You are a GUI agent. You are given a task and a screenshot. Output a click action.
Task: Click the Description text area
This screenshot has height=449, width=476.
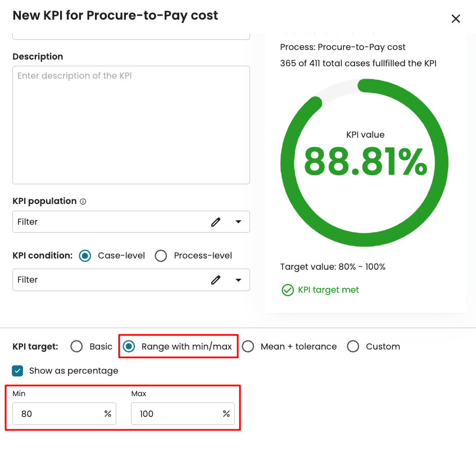point(131,125)
